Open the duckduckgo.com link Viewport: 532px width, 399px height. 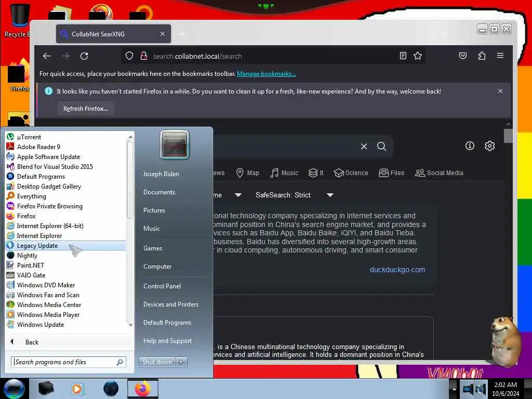[x=397, y=270]
